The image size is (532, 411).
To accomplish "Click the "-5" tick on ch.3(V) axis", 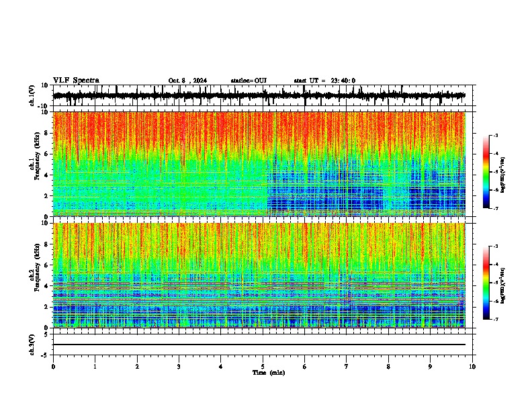I will point(45,355).
